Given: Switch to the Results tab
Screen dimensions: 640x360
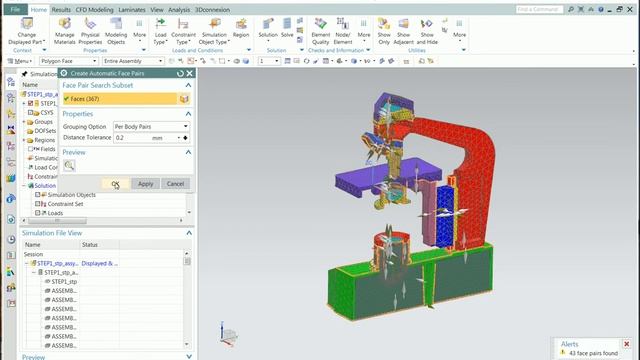Looking at the screenshot, I should click(x=61, y=9).
